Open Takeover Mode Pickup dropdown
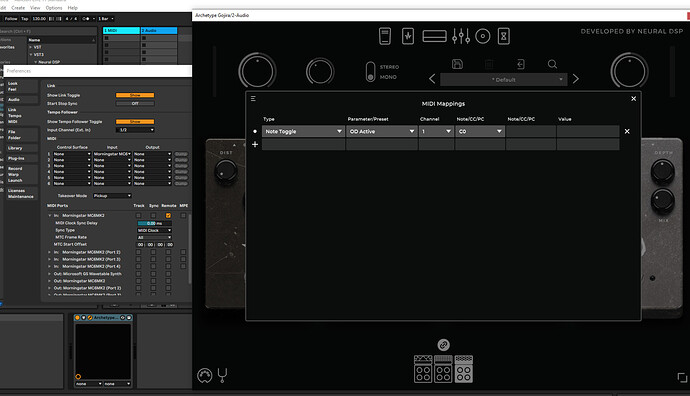Screen dimensions: 690x396 112,196
